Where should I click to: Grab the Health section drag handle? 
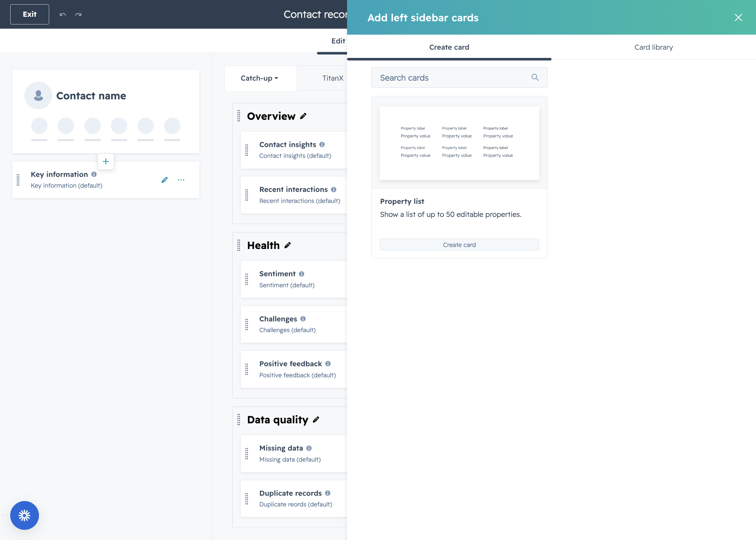tap(239, 245)
